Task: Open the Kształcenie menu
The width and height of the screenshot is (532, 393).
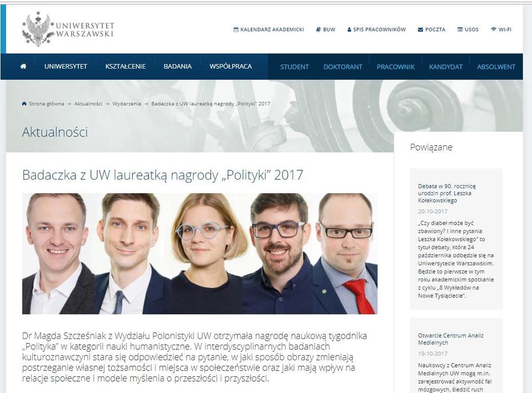Action: 125,66
